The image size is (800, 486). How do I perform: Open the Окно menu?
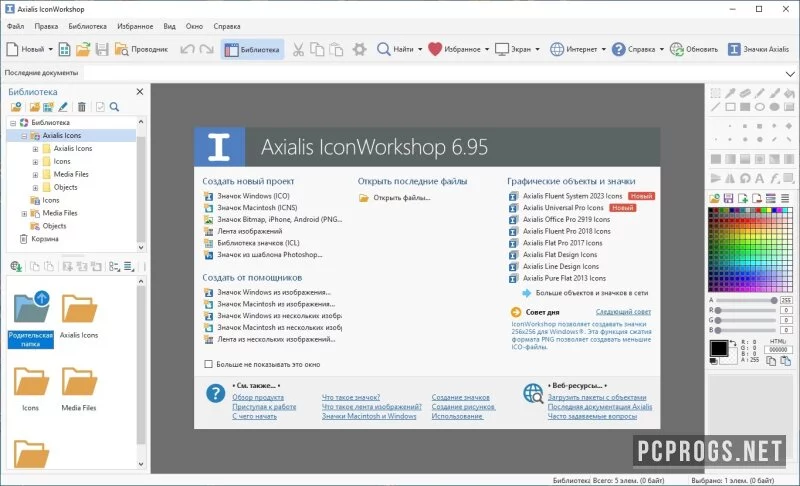point(194,26)
